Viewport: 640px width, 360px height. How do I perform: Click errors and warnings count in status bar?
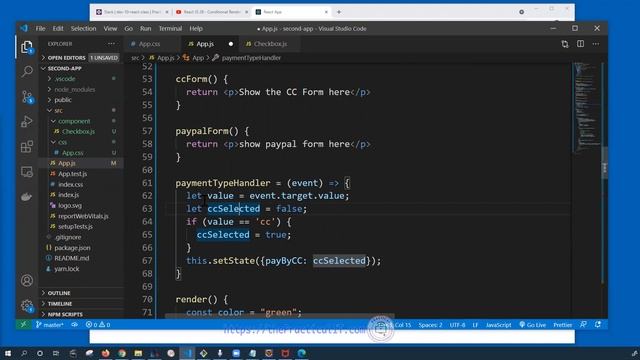[x=98, y=325]
